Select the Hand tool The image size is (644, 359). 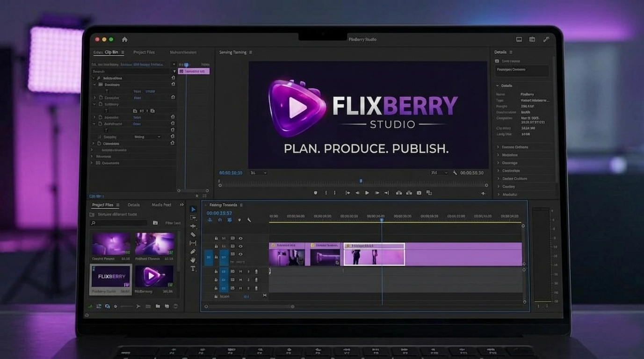point(193,260)
